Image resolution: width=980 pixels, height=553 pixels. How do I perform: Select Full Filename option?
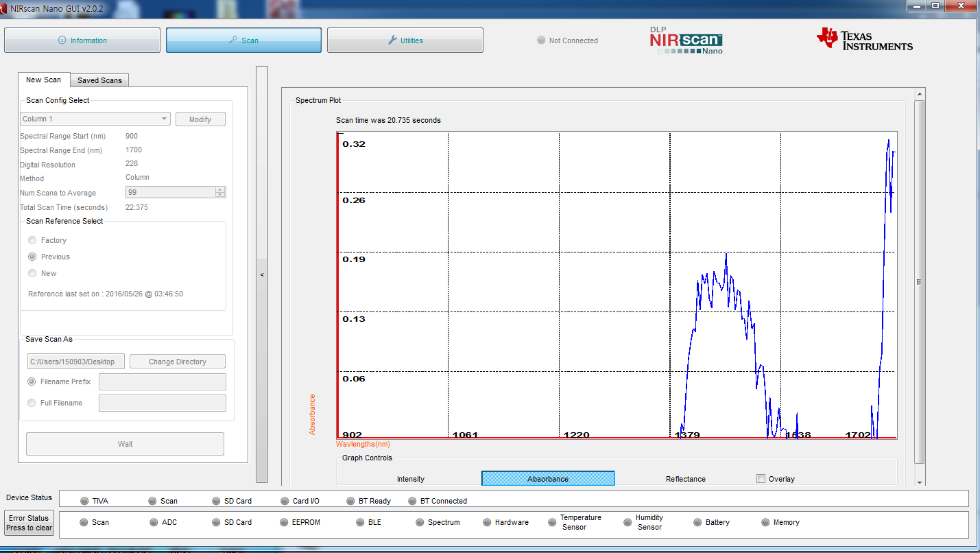coord(32,403)
